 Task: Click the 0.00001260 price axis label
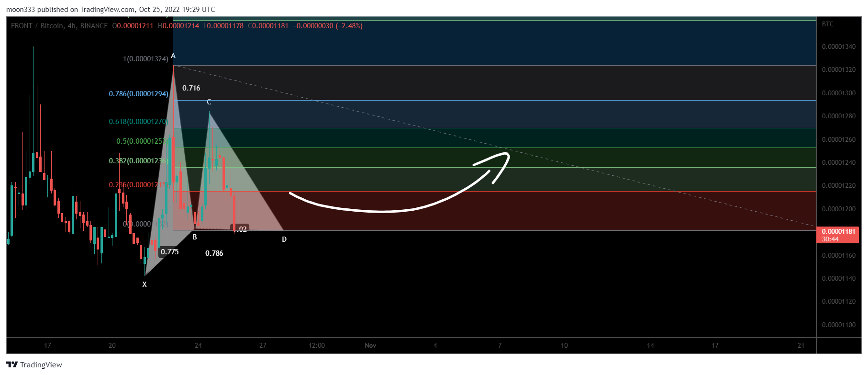839,139
